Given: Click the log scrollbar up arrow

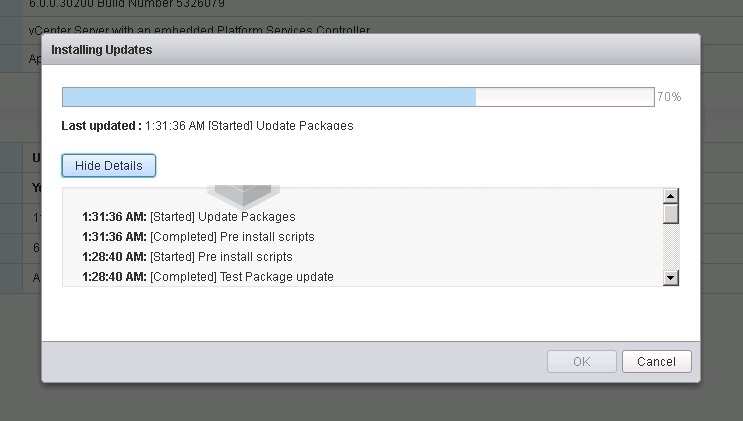Looking at the screenshot, I should [671, 196].
